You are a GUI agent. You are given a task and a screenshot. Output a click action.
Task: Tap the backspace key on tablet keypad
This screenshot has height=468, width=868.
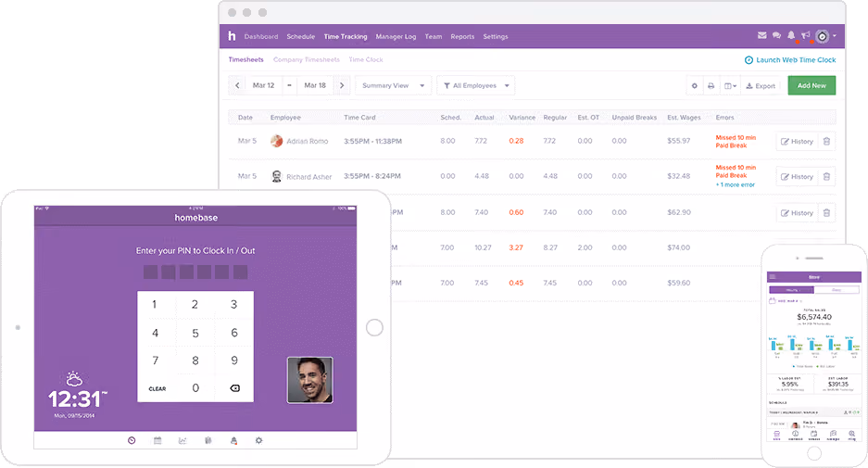click(x=234, y=388)
